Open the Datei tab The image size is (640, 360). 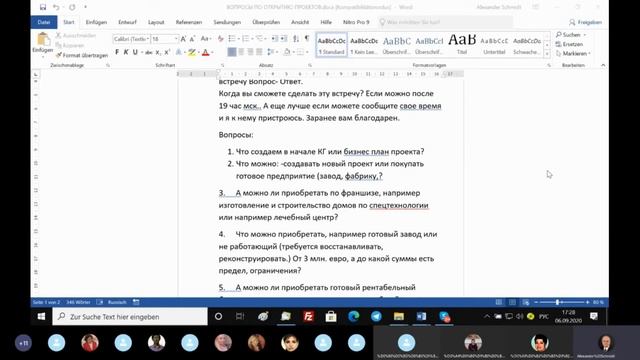tap(44, 22)
